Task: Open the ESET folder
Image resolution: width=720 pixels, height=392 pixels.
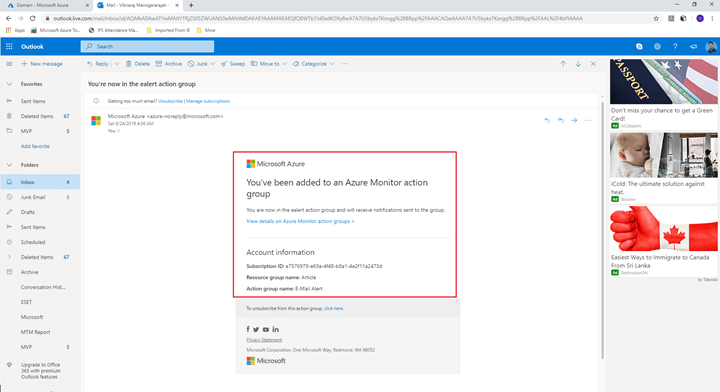Action: coord(40,302)
